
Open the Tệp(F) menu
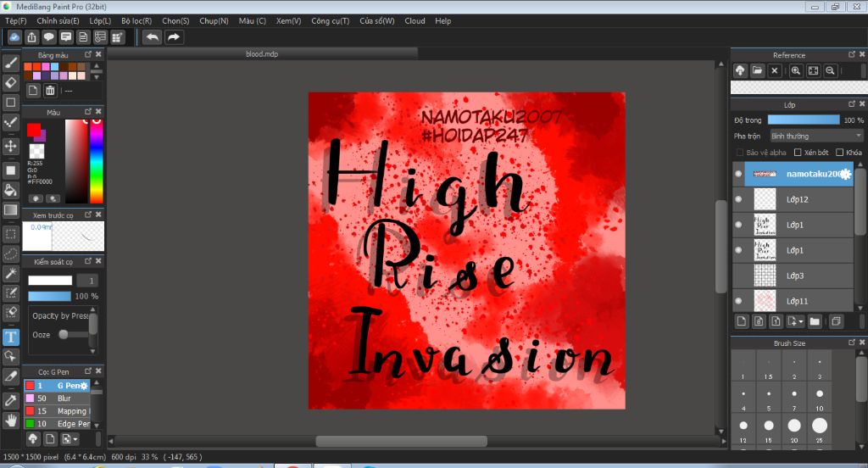pos(15,20)
